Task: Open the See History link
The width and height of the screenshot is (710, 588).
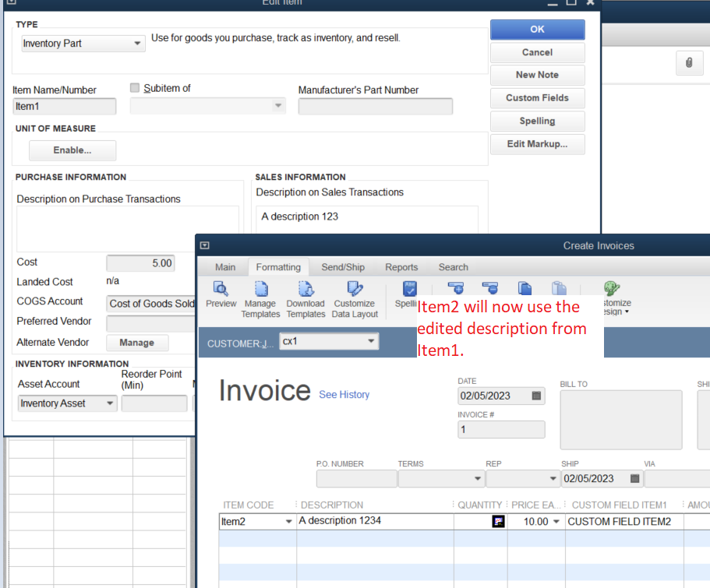Action: (x=344, y=395)
